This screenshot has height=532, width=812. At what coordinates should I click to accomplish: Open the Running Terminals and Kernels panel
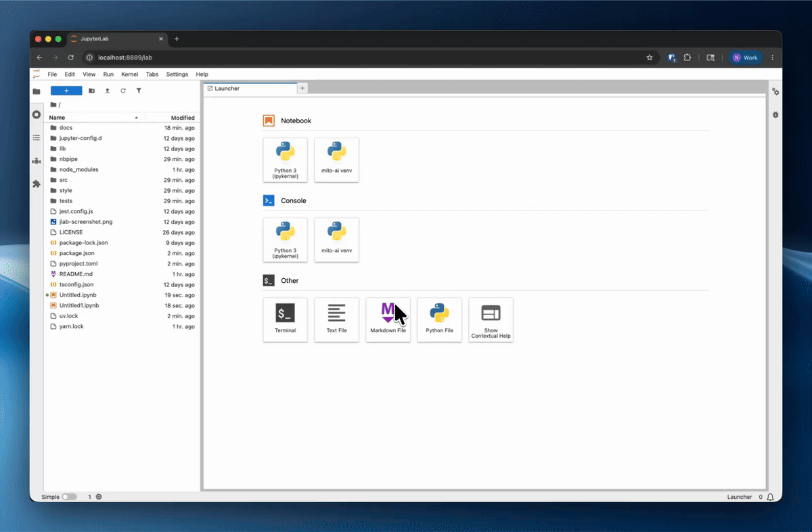[x=37, y=114]
